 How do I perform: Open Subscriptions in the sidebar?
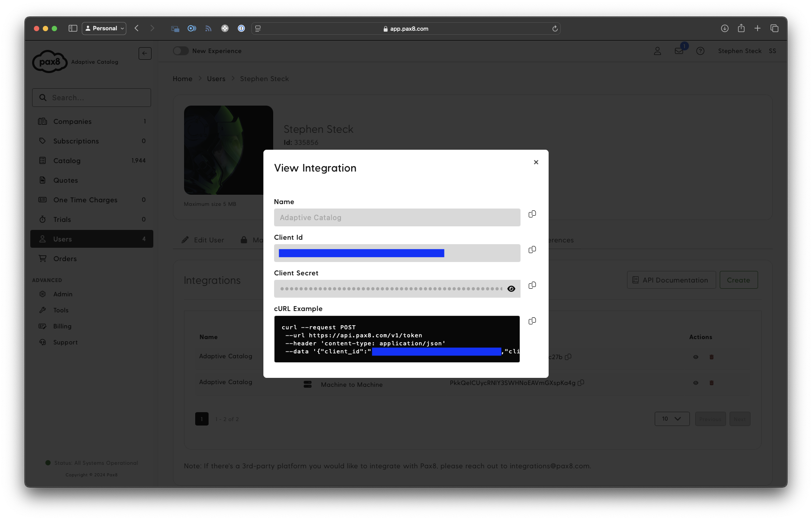[92, 141]
